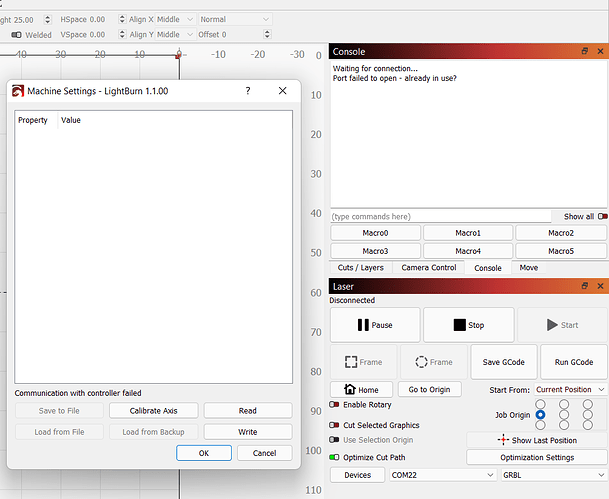Click the Macro2 button
This screenshot has width=609, height=499.
click(x=561, y=233)
